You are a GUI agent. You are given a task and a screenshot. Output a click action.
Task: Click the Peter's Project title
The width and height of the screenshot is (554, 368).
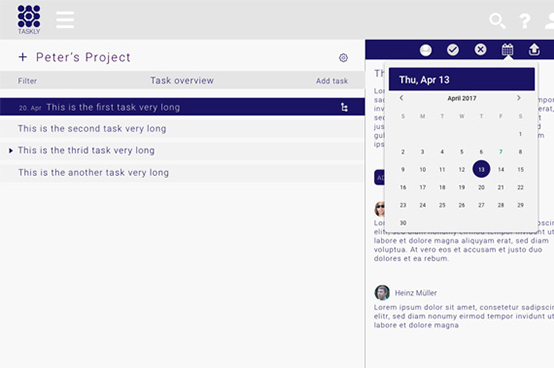83,57
